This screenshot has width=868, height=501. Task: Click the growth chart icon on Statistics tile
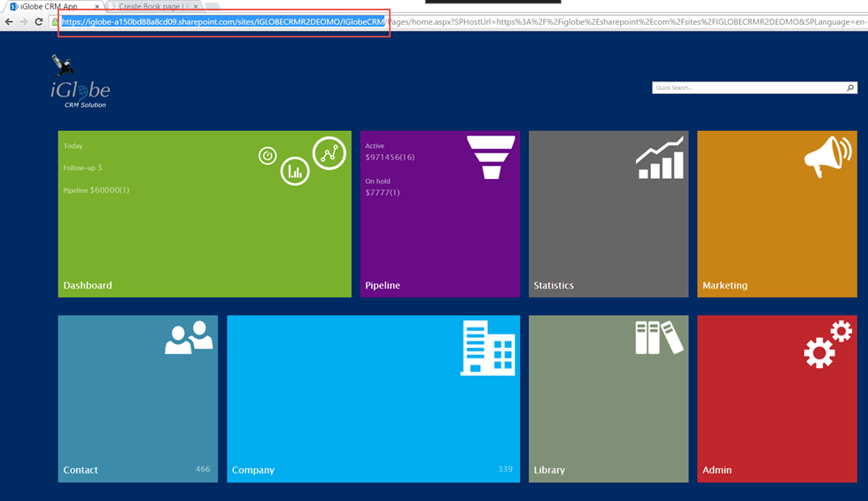point(659,158)
